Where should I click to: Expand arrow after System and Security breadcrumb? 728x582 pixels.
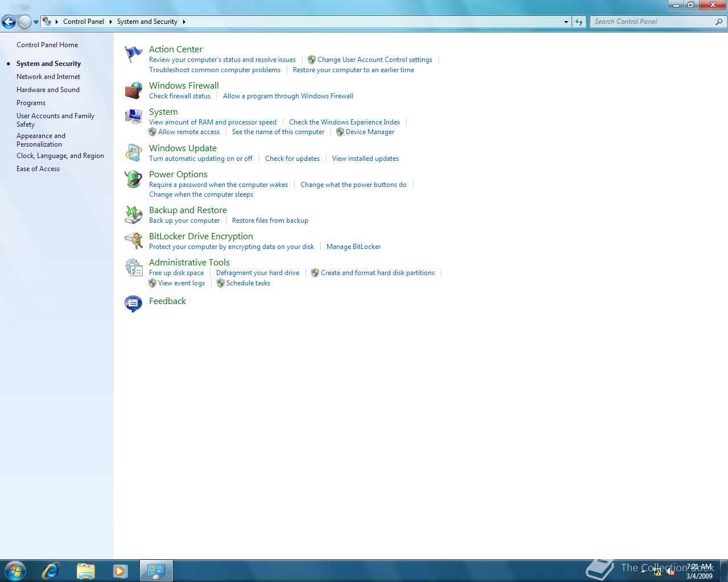[184, 22]
